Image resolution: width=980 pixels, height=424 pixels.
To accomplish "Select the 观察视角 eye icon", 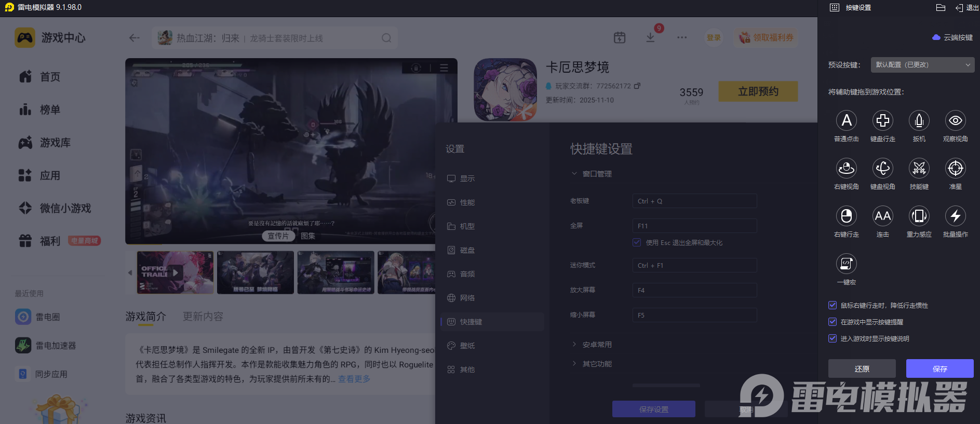I will [956, 120].
